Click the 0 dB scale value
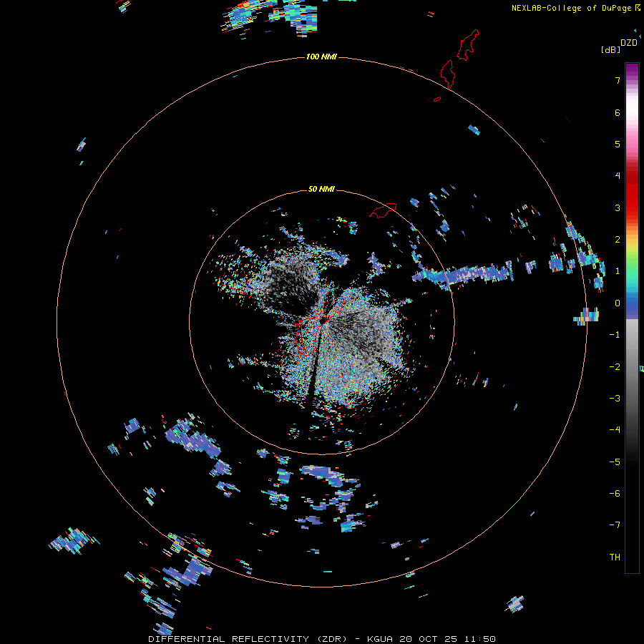The image size is (644, 644). (x=618, y=303)
